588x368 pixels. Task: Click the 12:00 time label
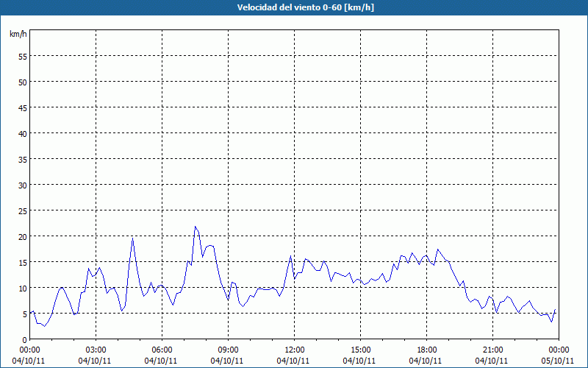[x=295, y=350]
